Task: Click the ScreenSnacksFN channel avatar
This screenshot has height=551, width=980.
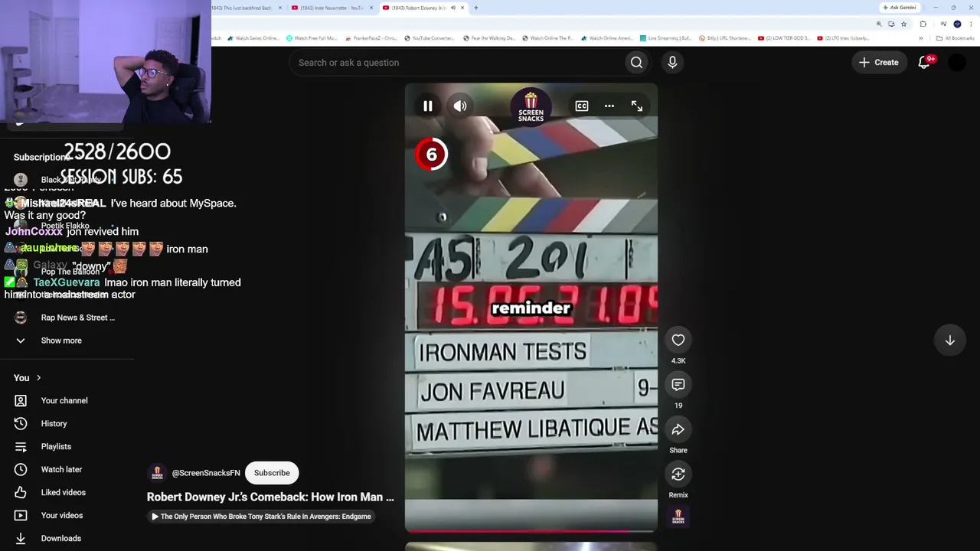Action: [x=157, y=473]
